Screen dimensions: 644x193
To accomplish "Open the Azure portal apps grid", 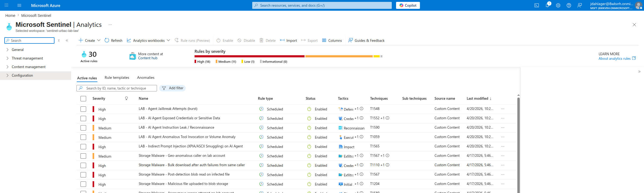I will click(x=6, y=5).
